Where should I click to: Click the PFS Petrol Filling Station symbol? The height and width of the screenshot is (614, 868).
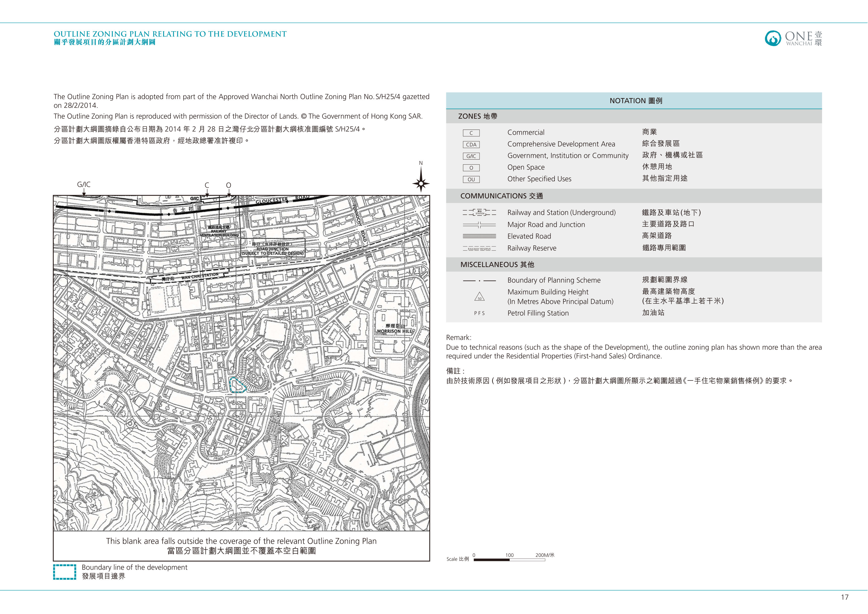[x=479, y=314]
